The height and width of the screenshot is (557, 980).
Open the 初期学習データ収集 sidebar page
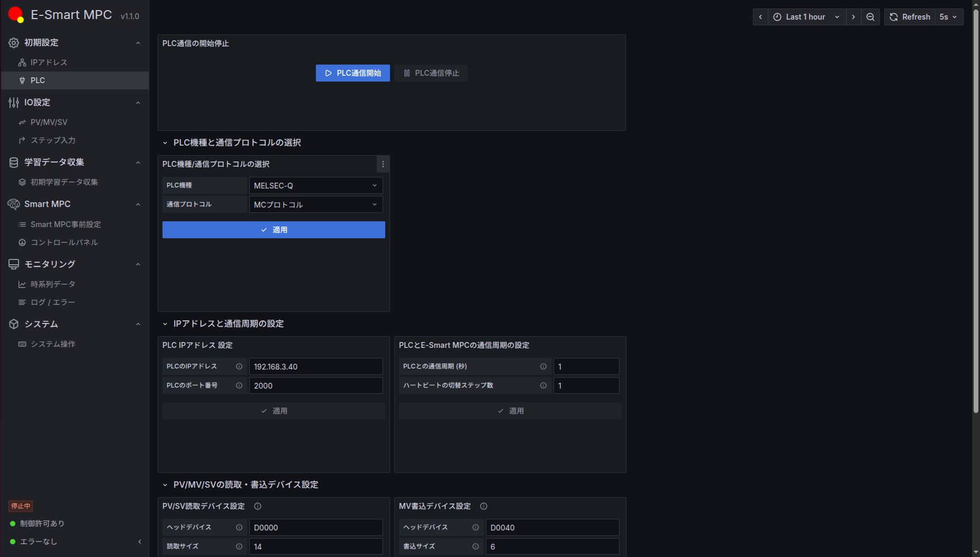pyautogui.click(x=75, y=182)
